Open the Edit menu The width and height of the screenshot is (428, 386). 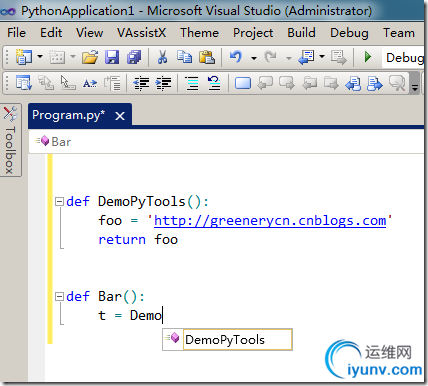tap(51, 33)
